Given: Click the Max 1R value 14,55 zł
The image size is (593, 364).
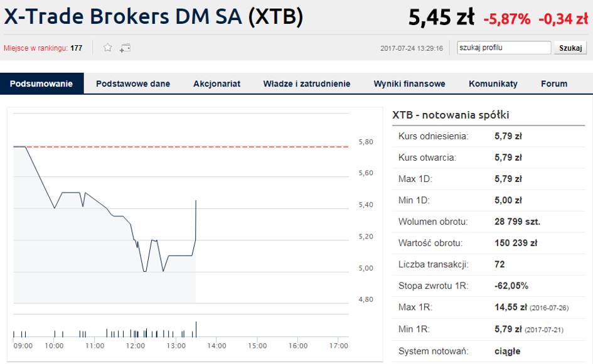Looking at the screenshot, I should click(x=511, y=308).
